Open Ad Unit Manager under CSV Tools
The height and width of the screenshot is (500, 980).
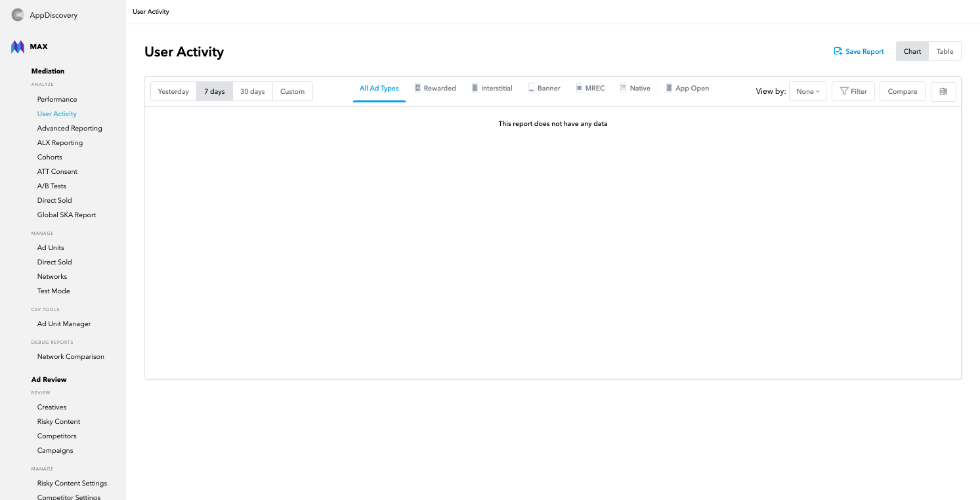coord(64,323)
